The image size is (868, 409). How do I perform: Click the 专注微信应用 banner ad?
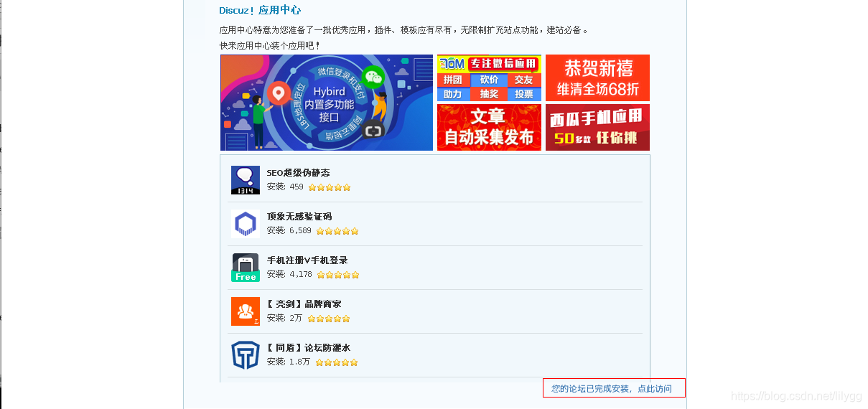tap(489, 77)
